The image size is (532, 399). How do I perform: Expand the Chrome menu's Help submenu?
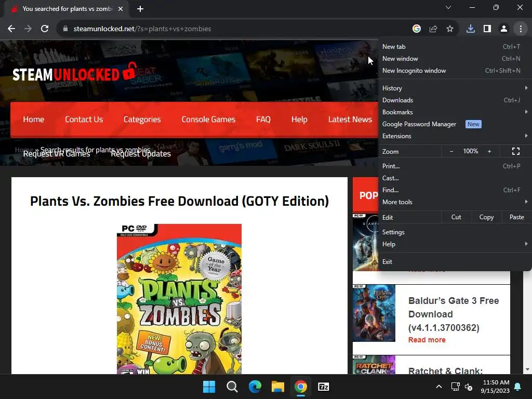455,244
